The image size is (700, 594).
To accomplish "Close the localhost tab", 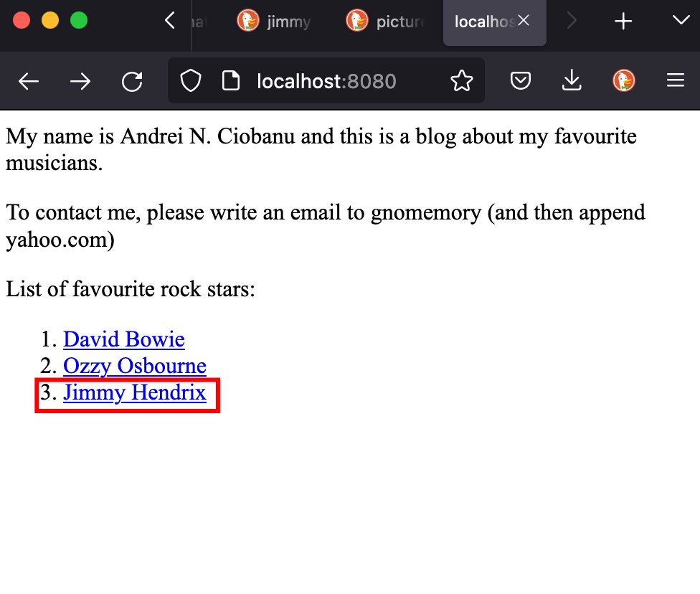I will (x=524, y=22).
